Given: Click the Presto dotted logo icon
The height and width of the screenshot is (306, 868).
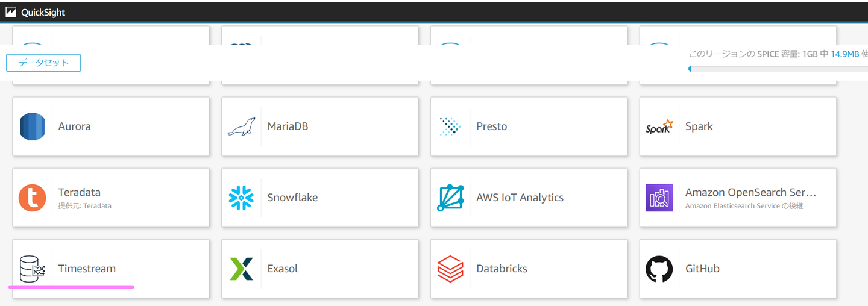Looking at the screenshot, I should click(x=450, y=126).
